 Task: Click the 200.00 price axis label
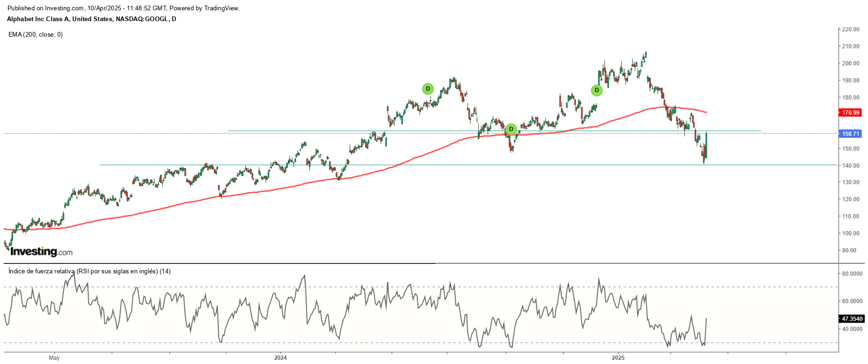pos(851,63)
